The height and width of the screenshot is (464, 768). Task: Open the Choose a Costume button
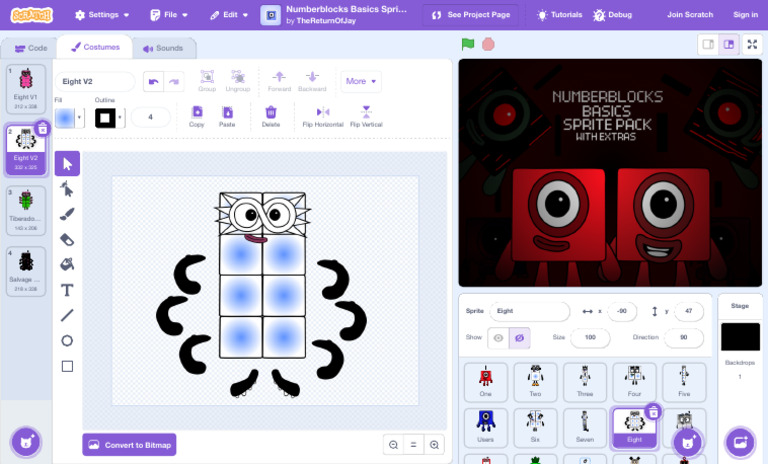26,442
